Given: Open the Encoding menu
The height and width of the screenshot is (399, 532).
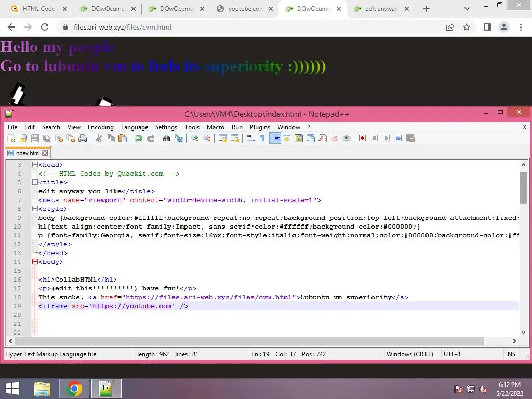Looking at the screenshot, I should (101, 127).
